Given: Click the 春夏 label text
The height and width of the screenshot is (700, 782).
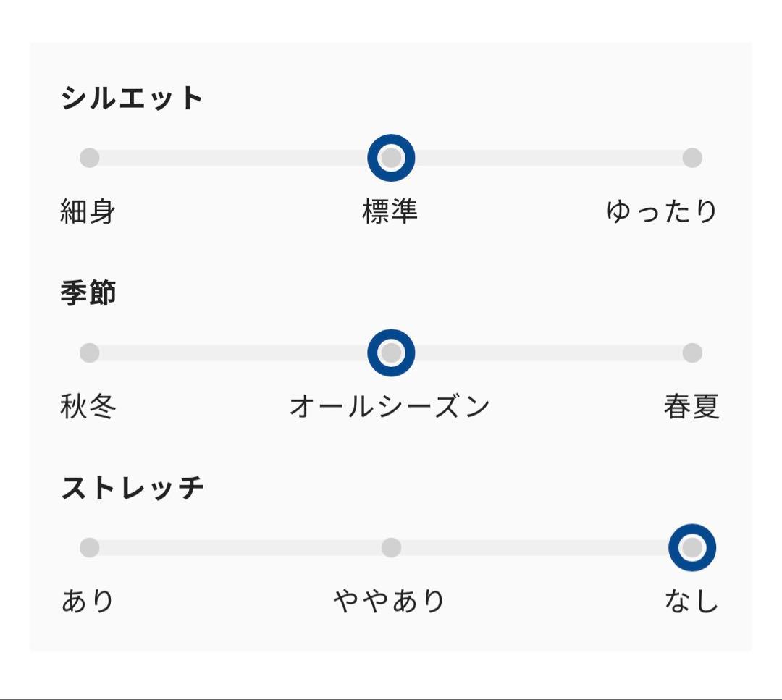Looking at the screenshot, I should (x=691, y=407).
